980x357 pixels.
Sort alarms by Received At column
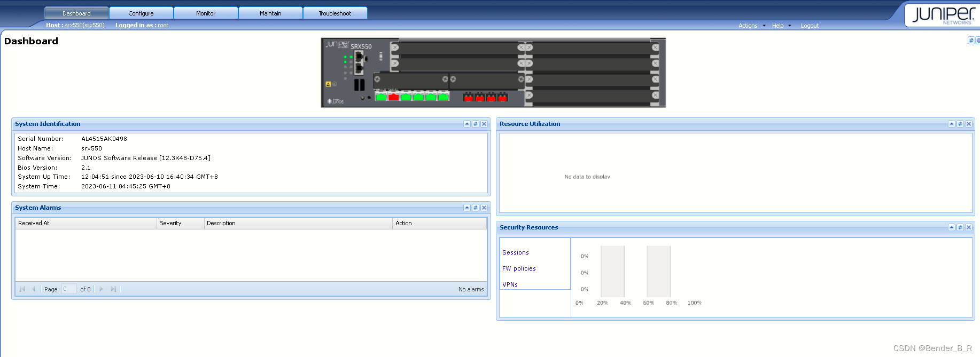coord(86,223)
